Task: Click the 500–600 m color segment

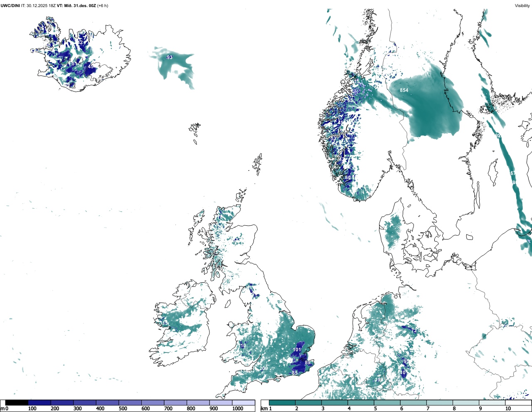Action: pyautogui.click(x=130, y=402)
